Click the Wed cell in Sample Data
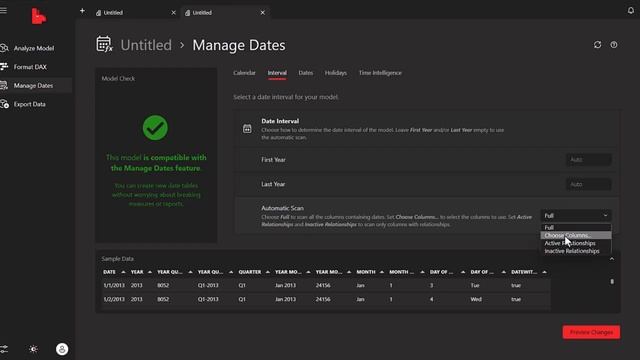Screen dimensions: 640x360 point(476,299)
